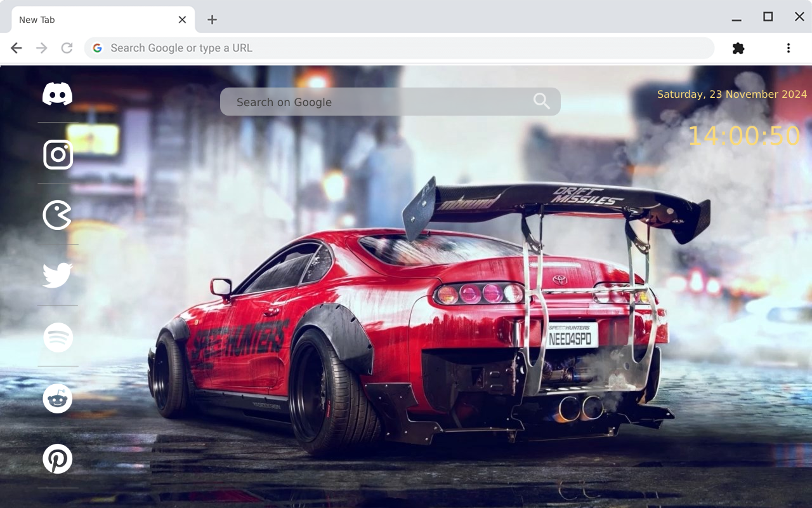Open Pinterest from the sidebar
Viewport: 812px width, 508px height.
[58, 458]
